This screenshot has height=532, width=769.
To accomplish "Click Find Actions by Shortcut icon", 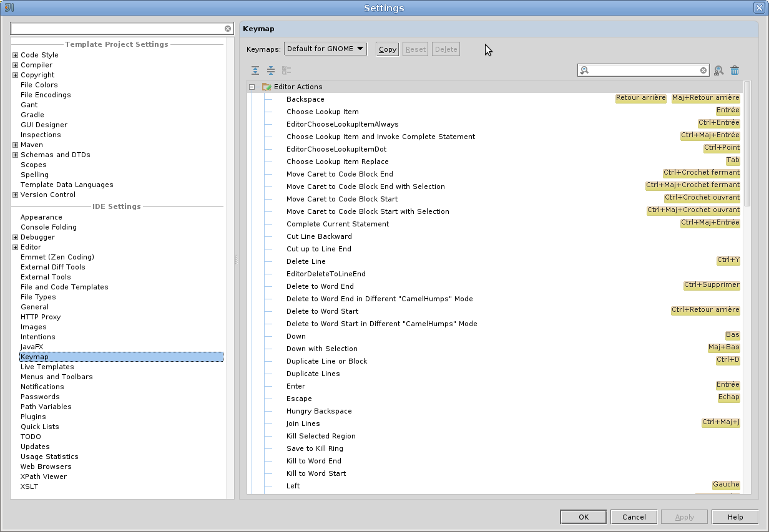I will (x=719, y=70).
